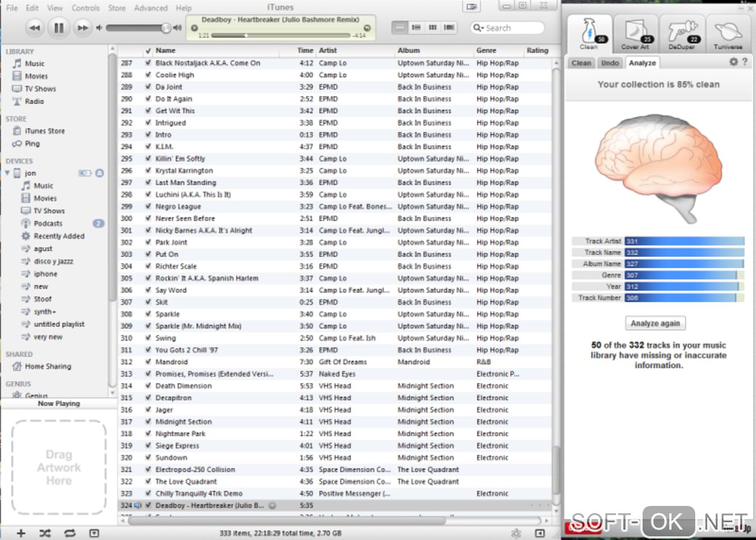This screenshot has width=756, height=540.
Task: Eject the jon device
Action: [x=99, y=173]
